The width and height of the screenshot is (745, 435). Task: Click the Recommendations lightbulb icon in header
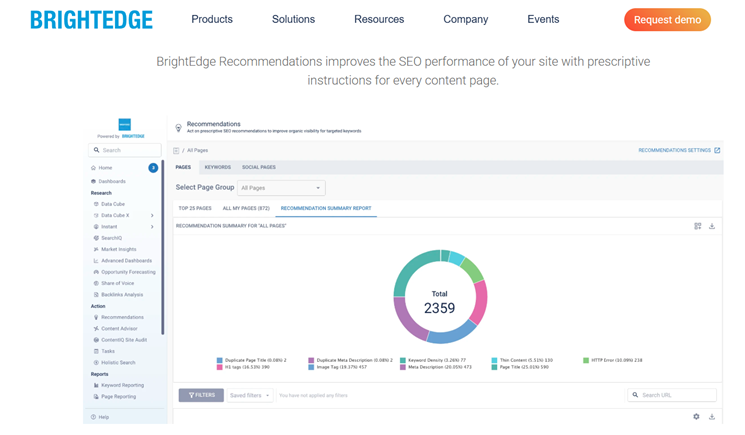tap(178, 127)
